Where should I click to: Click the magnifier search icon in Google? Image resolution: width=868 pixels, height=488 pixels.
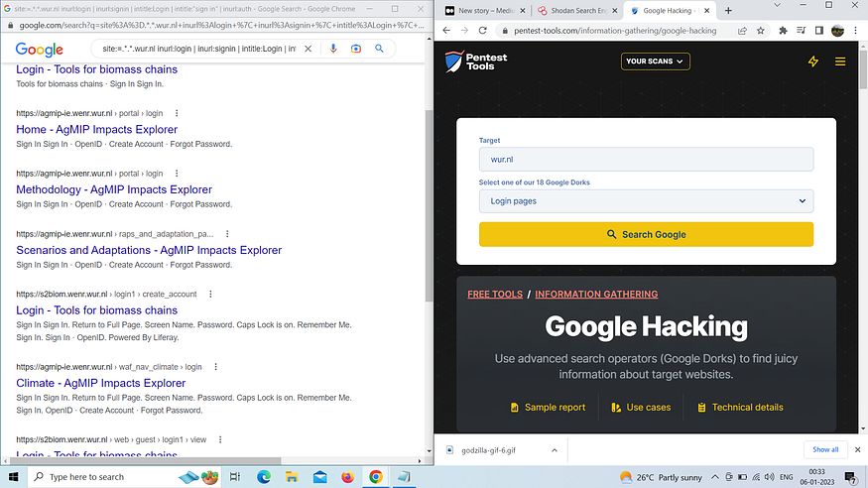(x=379, y=49)
